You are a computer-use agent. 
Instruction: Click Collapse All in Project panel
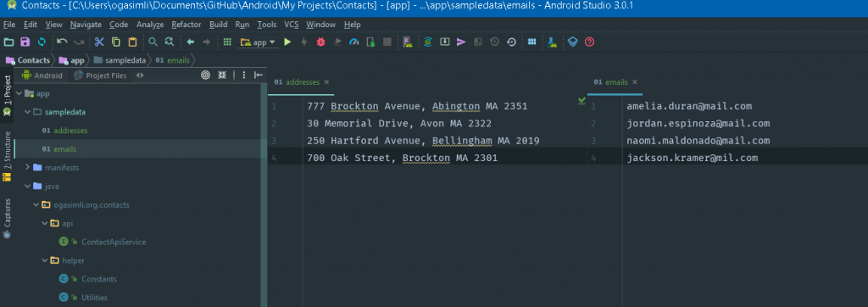[x=222, y=75]
